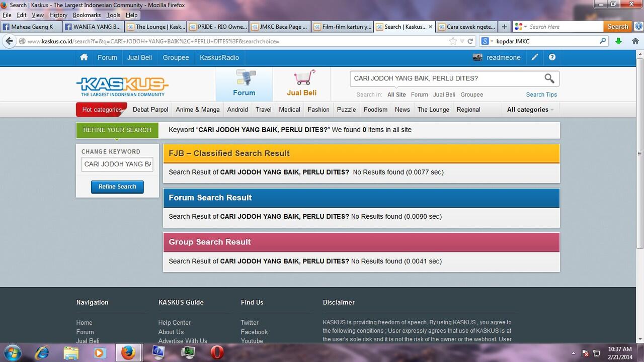The width and height of the screenshot is (644, 362).
Task: Open the History menu
Action: [x=58, y=15]
